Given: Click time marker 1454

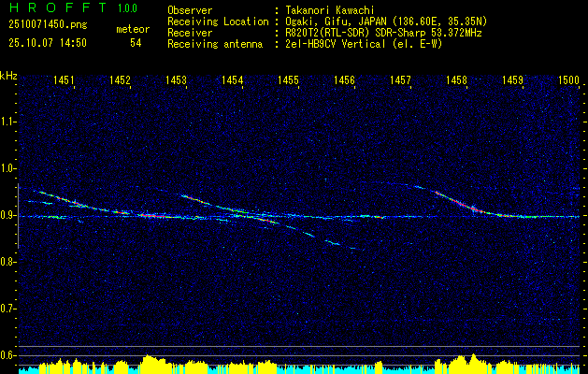Looking at the screenshot, I should pyautogui.click(x=232, y=79).
